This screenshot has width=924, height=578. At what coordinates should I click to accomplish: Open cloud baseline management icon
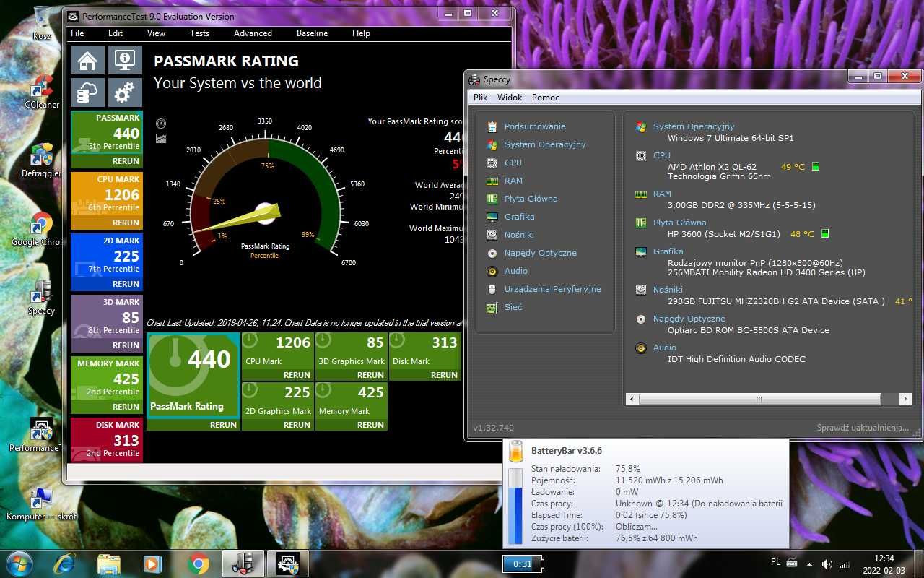pyautogui.click(x=87, y=92)
